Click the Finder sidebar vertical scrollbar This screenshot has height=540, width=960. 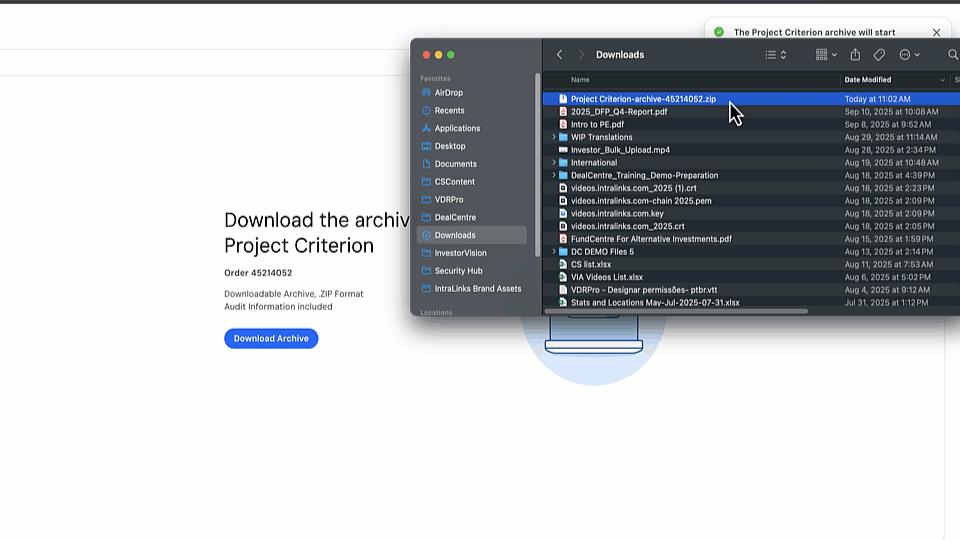click(x=538, y=165)
